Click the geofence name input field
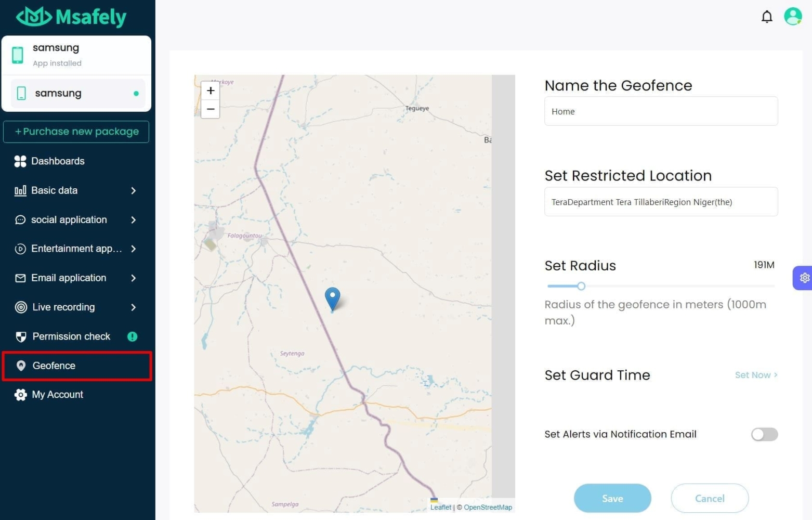The height and width of the screenshot is (520, 812). 661,111
